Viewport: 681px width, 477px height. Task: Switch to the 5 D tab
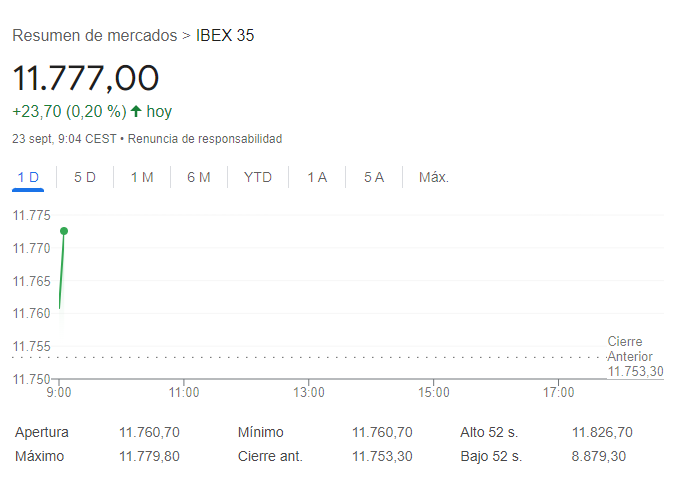pos(85,177)
